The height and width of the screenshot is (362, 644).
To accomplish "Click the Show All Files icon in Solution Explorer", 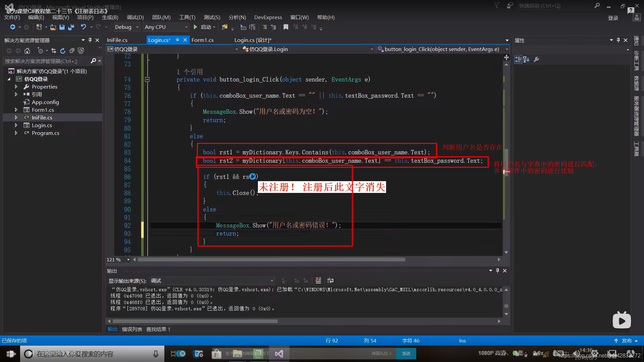I will coord(81,51).
